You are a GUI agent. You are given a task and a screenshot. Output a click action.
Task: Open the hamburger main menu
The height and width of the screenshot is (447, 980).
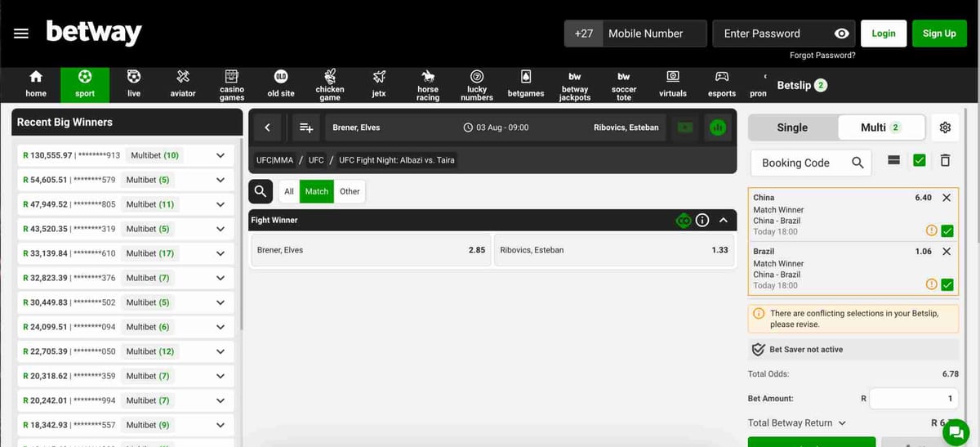tap(21, 34)
